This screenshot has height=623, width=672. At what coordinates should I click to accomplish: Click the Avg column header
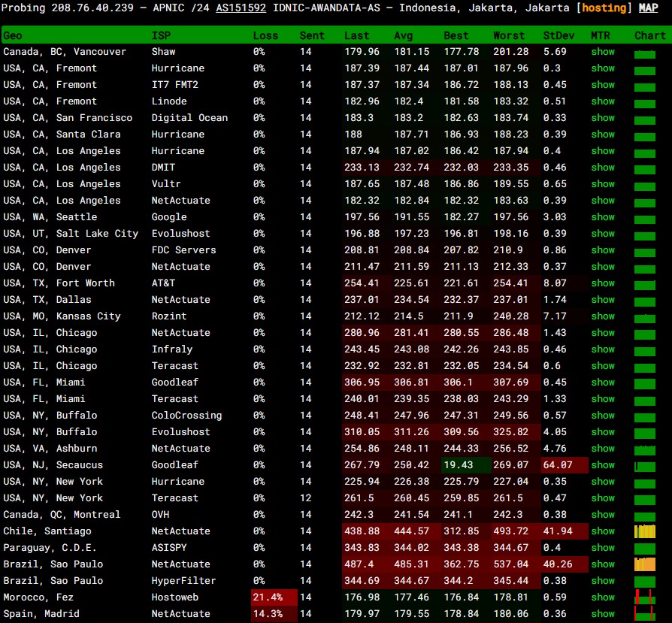[404, 35]
